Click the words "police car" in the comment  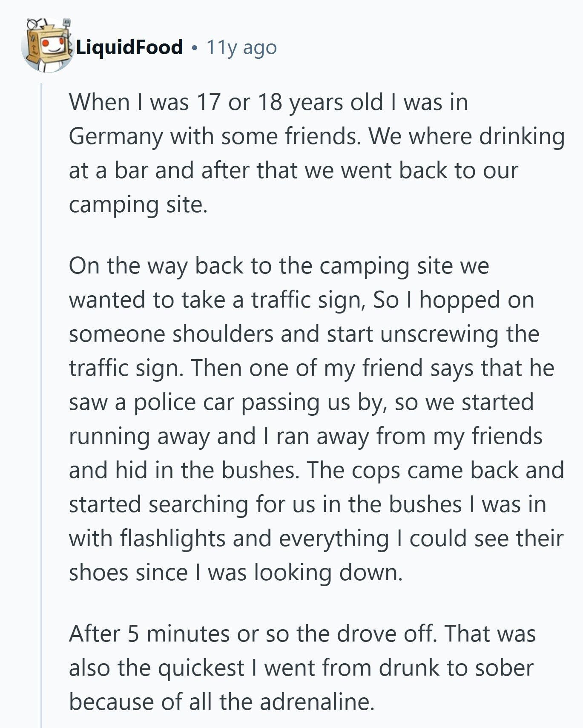coord(184,403)
